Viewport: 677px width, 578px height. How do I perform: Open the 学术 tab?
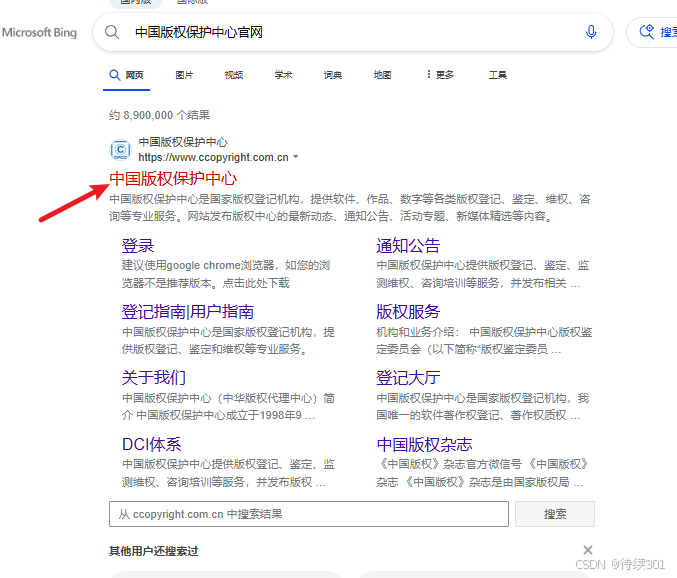[283, 75]
